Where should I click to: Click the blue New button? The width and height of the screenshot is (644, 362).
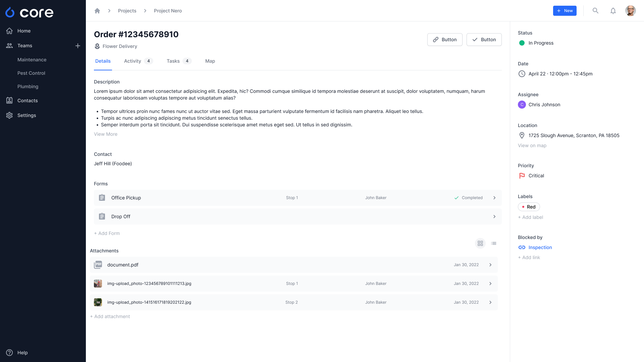[565, 11]
